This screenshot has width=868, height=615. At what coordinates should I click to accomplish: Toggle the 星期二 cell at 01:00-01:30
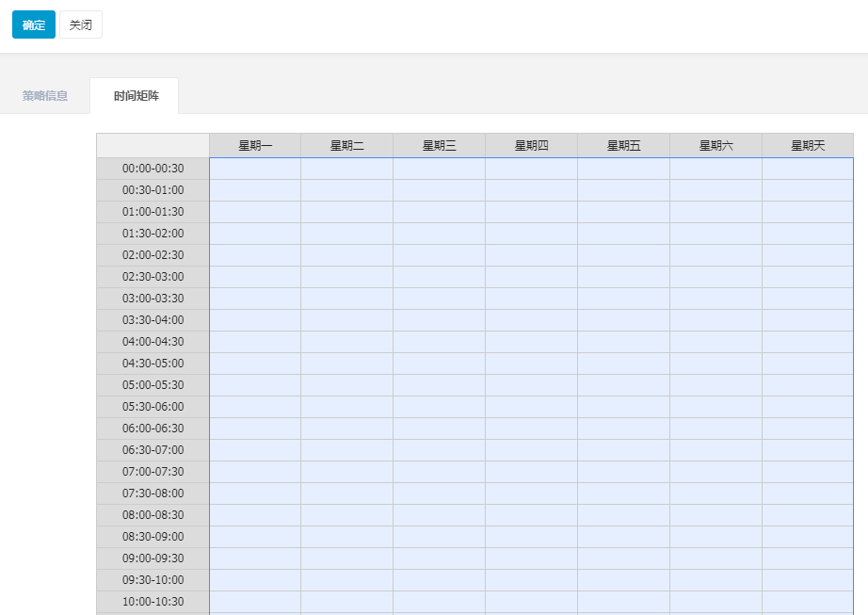pos(347,212)
